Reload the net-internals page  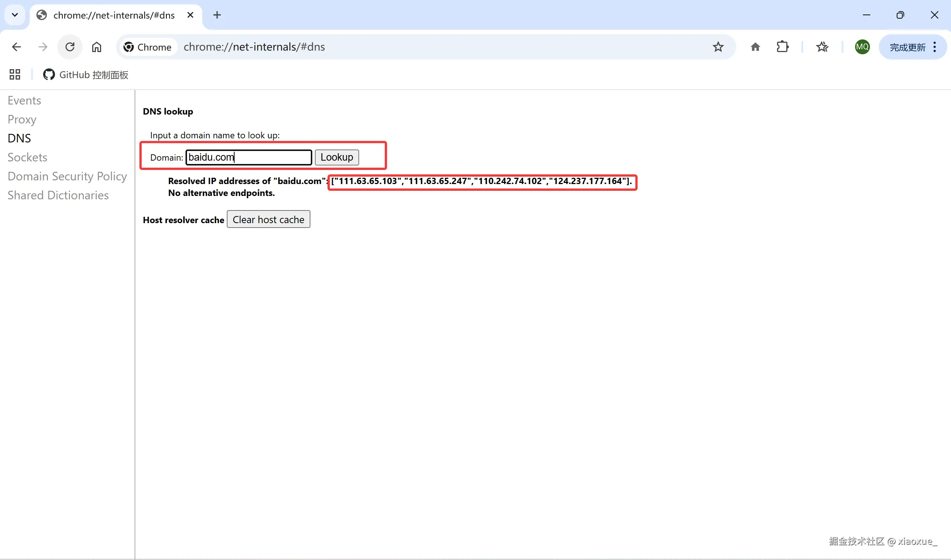point(70,47)
